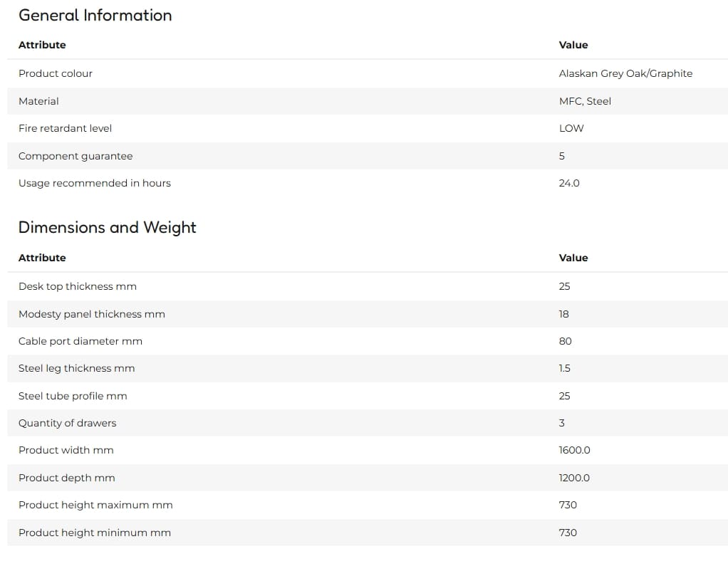Select the Dimensions and Weight heading
The height and width of the screenshot is (576, 728).
coord(108,227)
